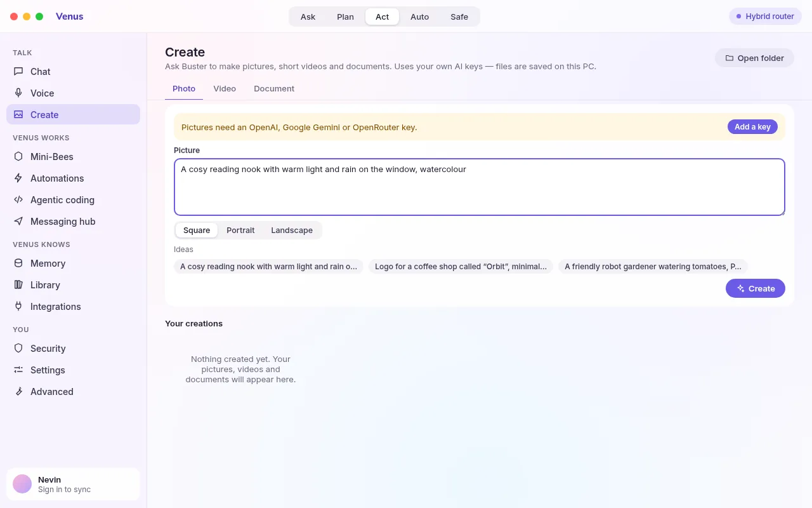Click the Advanced sidebar icon
Screen dimensions: 812x508
tap(18, 392)
